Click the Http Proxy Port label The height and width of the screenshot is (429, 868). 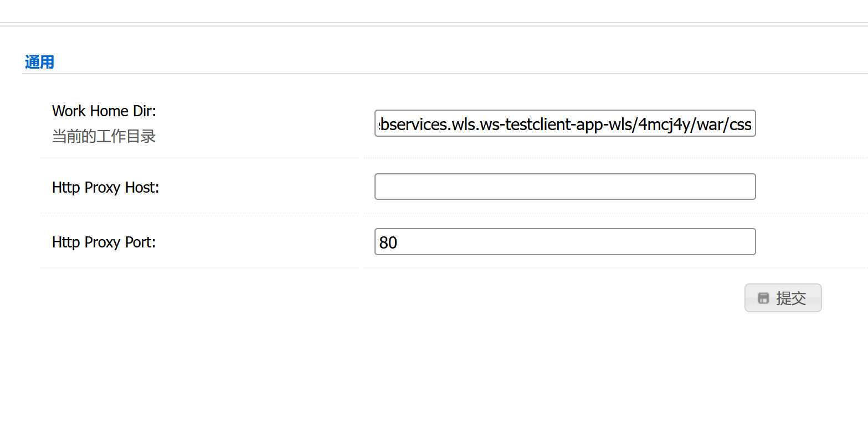click(104, 242)
